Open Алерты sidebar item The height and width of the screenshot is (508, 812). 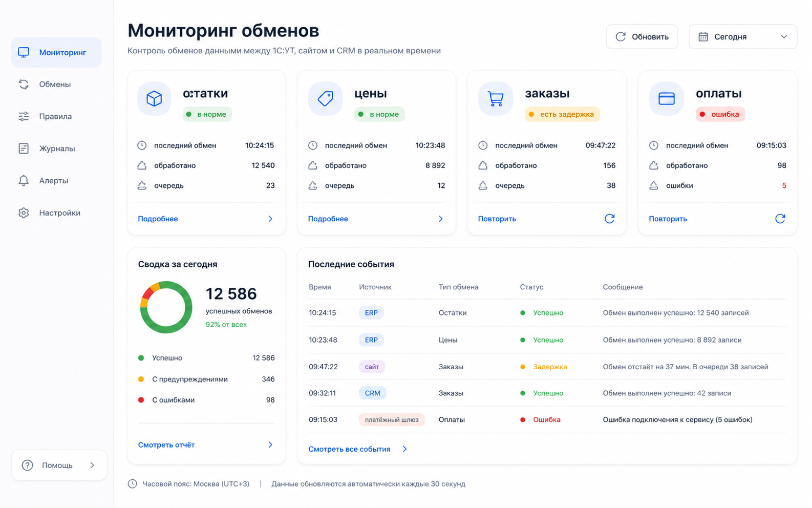tap(53, 181)
